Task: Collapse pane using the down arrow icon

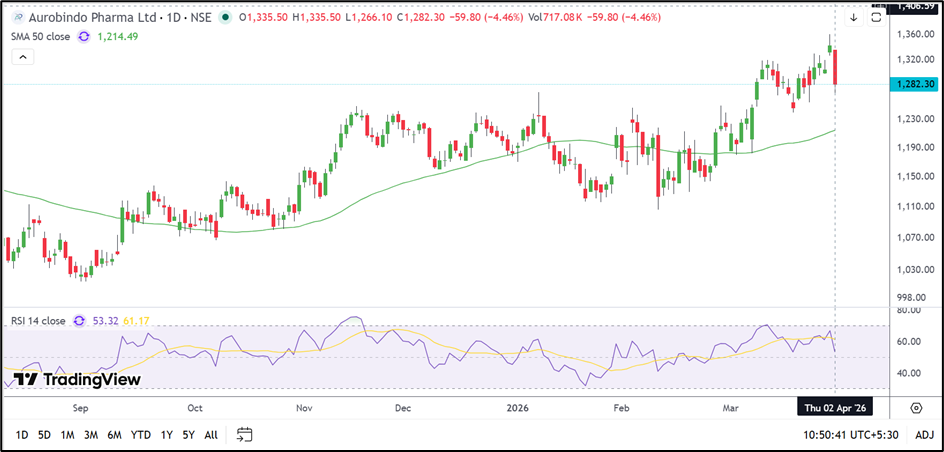Action: 853,18
